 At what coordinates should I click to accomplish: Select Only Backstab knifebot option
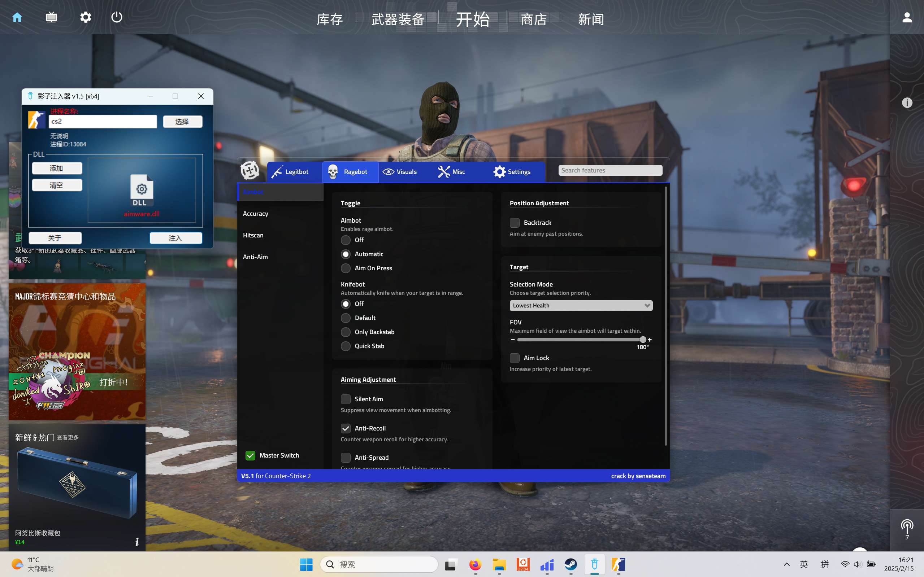[x=346, y=332]
